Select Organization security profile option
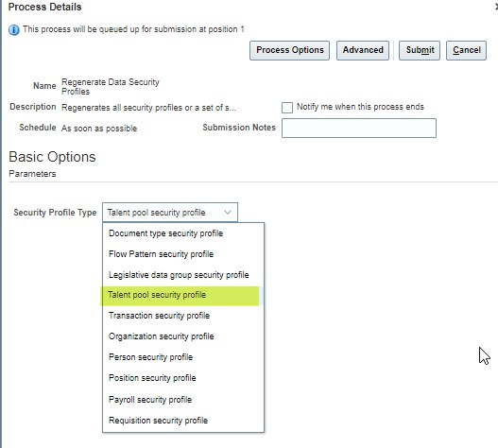498x448 pixels. tap(183, 336)
